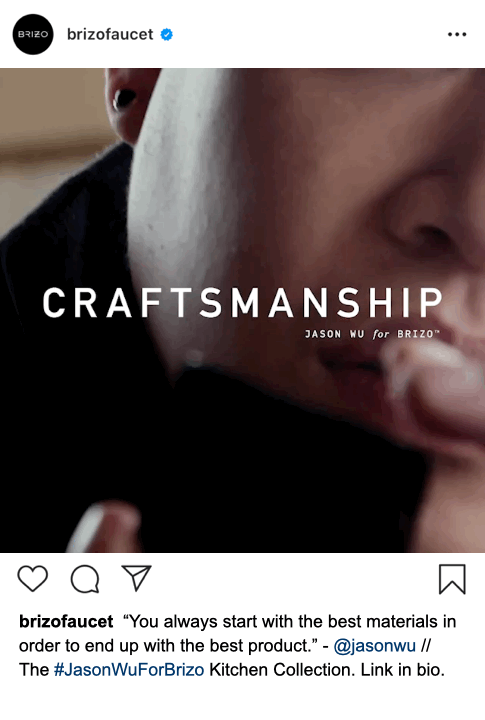The height and width of the screenshot is (720, 485).
Task: Open brizofaucet profile from header username
Action: pos(110,34)
